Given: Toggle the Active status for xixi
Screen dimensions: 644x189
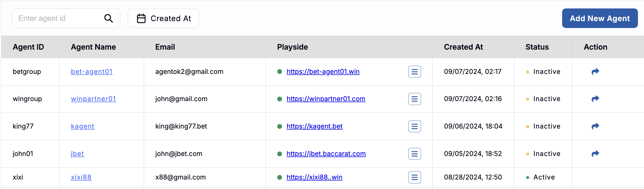Looking at the screenshot, I should [x=541, y=177].
